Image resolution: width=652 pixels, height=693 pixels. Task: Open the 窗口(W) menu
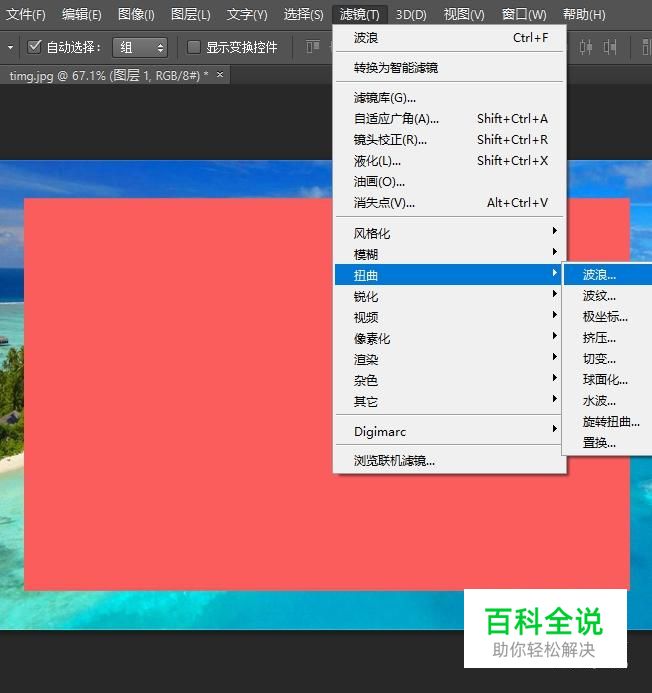pos(524,15)
